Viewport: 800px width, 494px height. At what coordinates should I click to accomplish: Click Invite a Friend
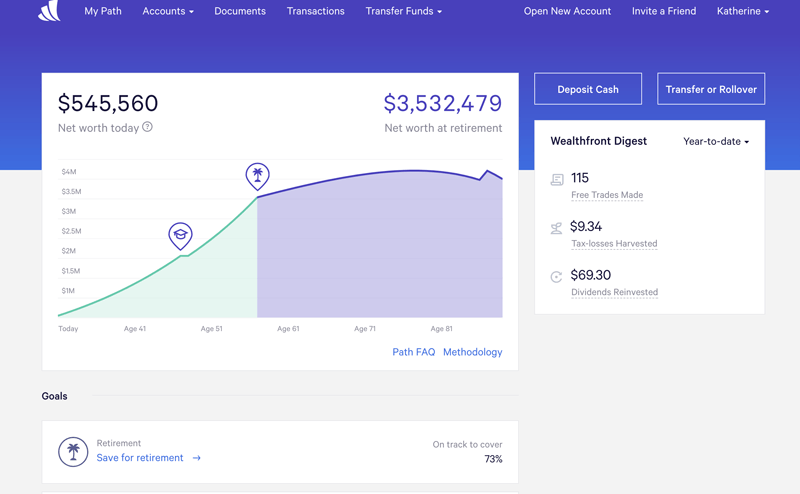[664, 11]
